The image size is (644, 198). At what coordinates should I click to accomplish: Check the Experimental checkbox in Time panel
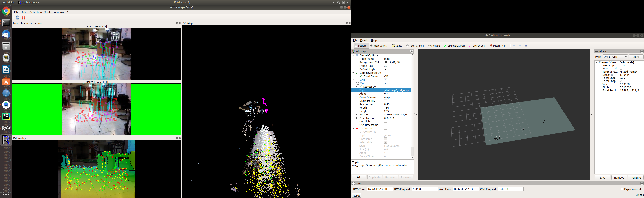pyautogui.click(x=622, y=189)
